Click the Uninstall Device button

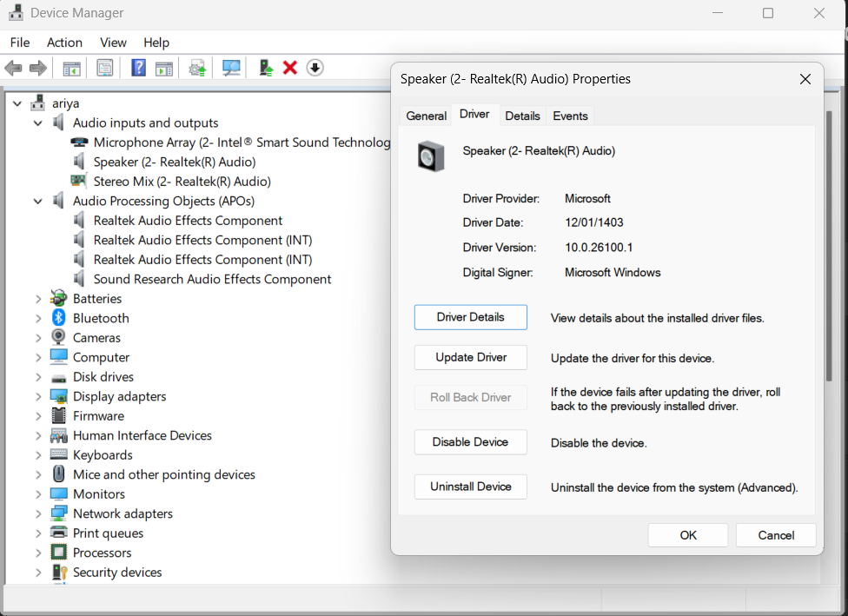471,487
